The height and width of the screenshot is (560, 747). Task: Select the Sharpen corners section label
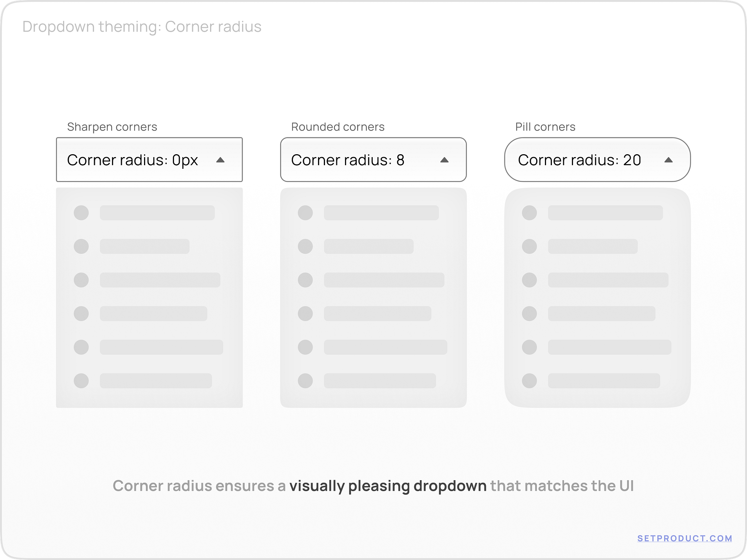coord(112,127)
